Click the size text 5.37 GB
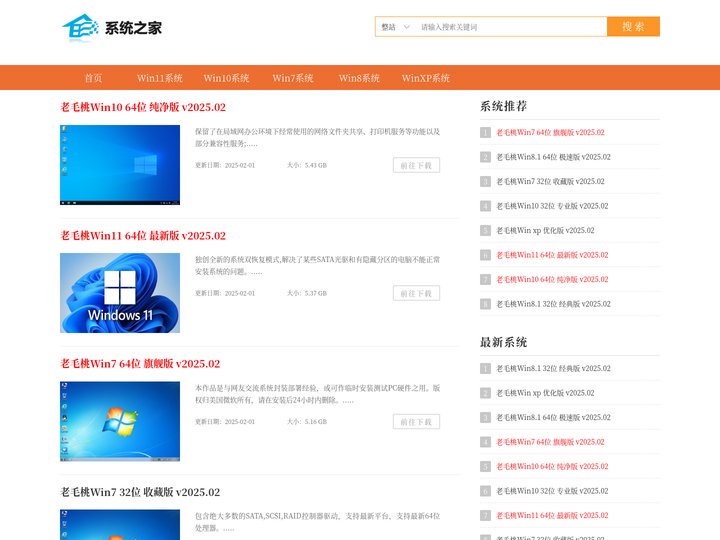720x540 pixels. click(316, 293)
